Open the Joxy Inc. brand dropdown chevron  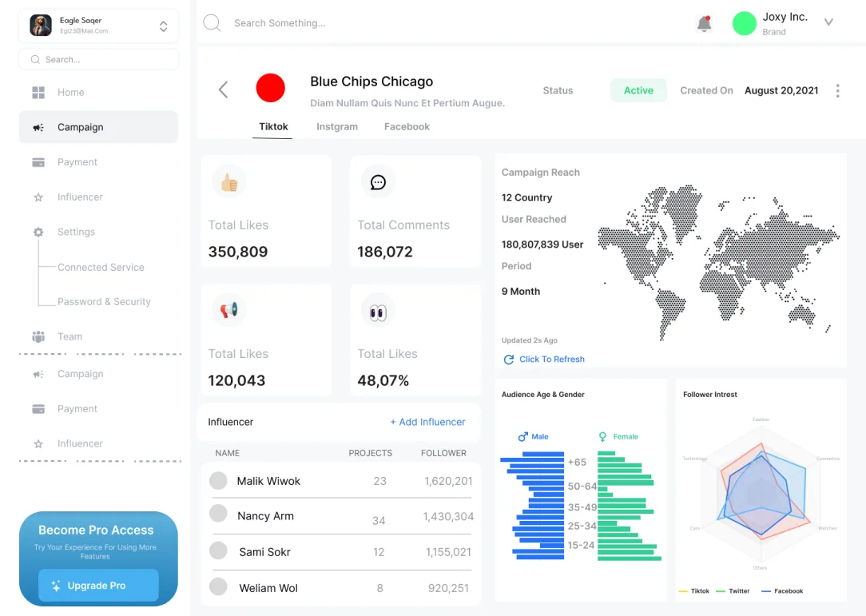pos(828,22)
